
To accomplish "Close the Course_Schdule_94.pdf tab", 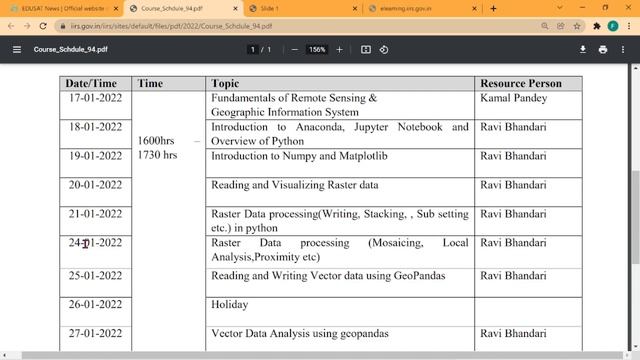I will point(236,8).
